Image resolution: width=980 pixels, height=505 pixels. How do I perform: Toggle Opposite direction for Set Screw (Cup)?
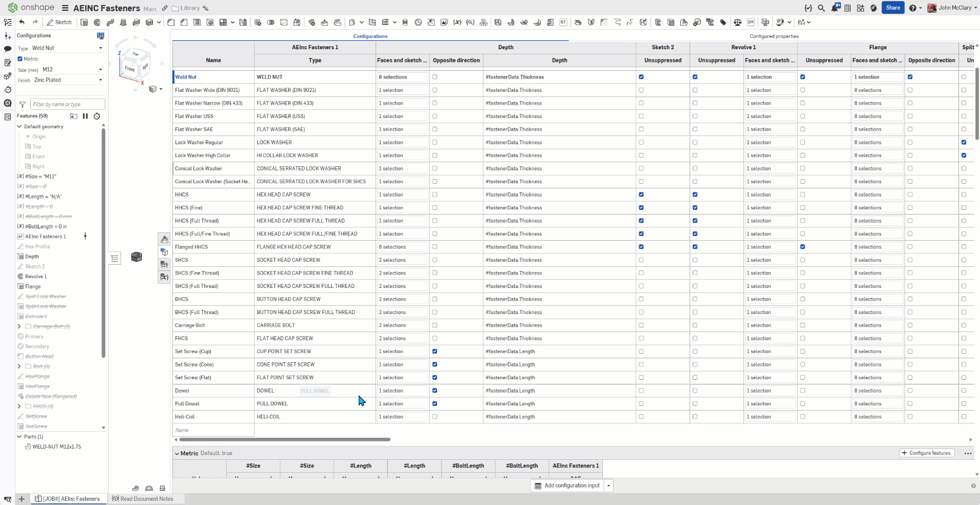tap(435, 352)
